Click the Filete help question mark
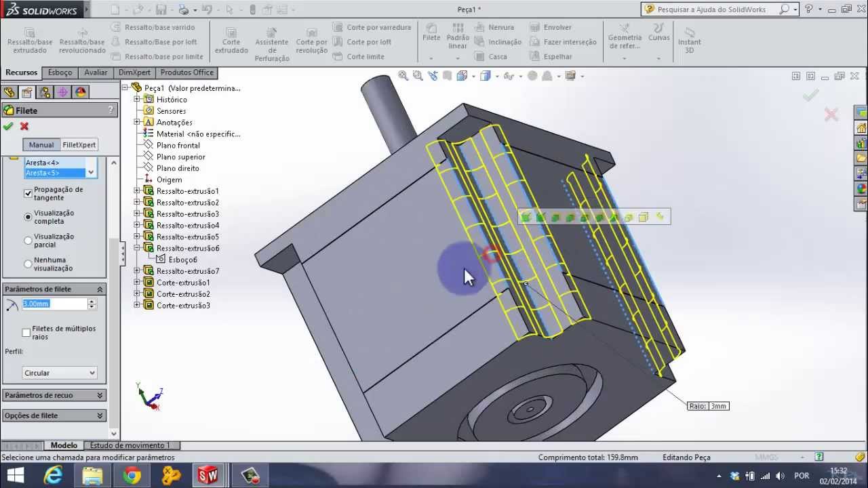Screen dimensions: 868x488 click(111, 110)
